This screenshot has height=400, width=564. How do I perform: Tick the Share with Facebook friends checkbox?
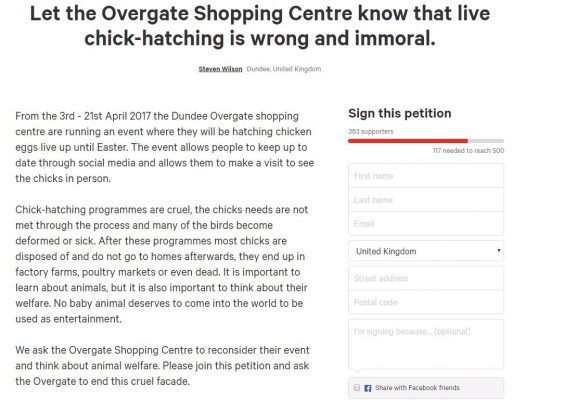(356, 388)
